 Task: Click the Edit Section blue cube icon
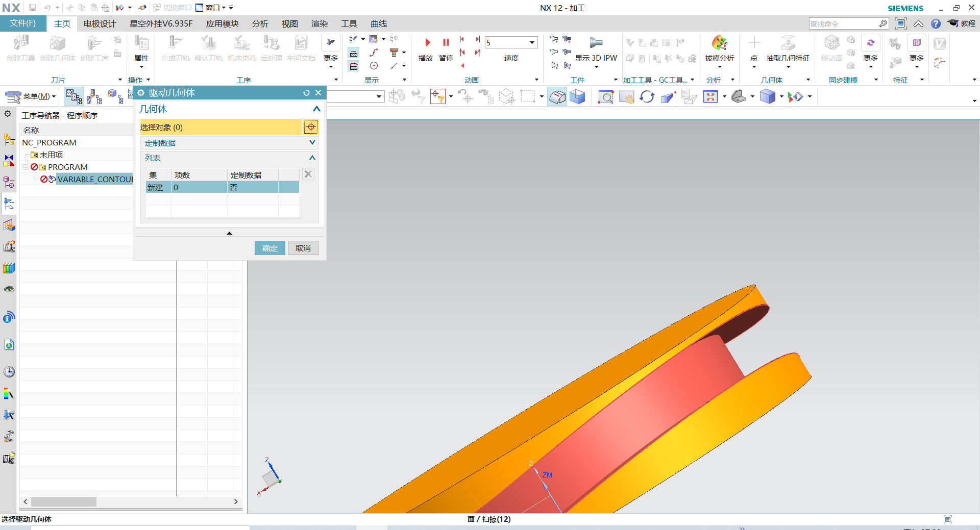click(x=577, y=96)
